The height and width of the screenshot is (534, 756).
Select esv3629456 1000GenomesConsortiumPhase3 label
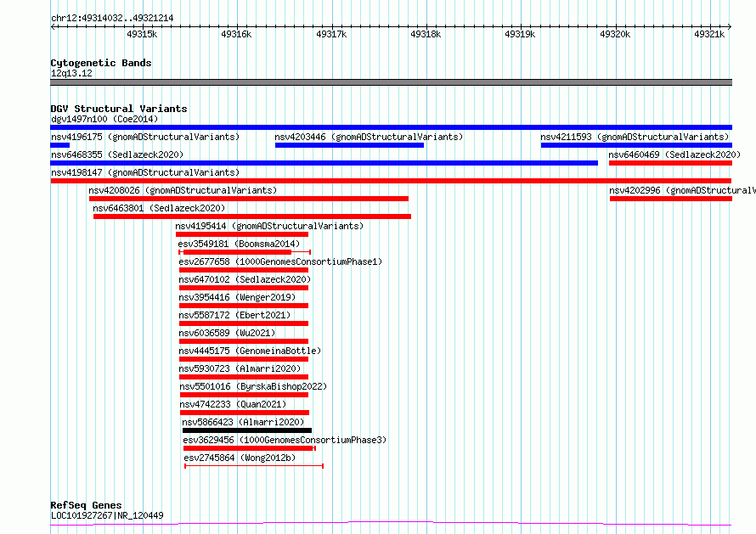click(x=285, y=440)
